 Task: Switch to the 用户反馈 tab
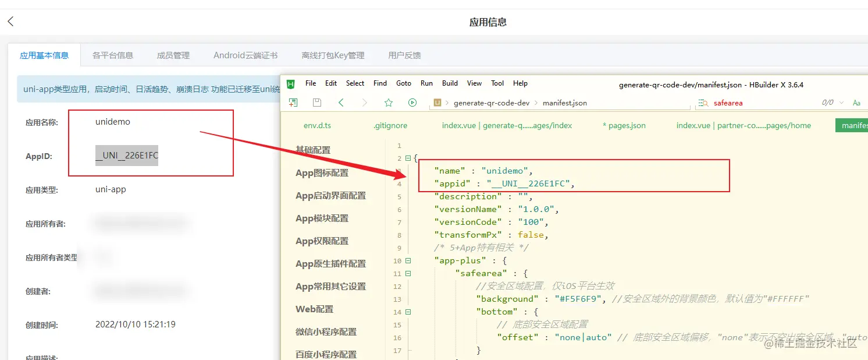404,55
